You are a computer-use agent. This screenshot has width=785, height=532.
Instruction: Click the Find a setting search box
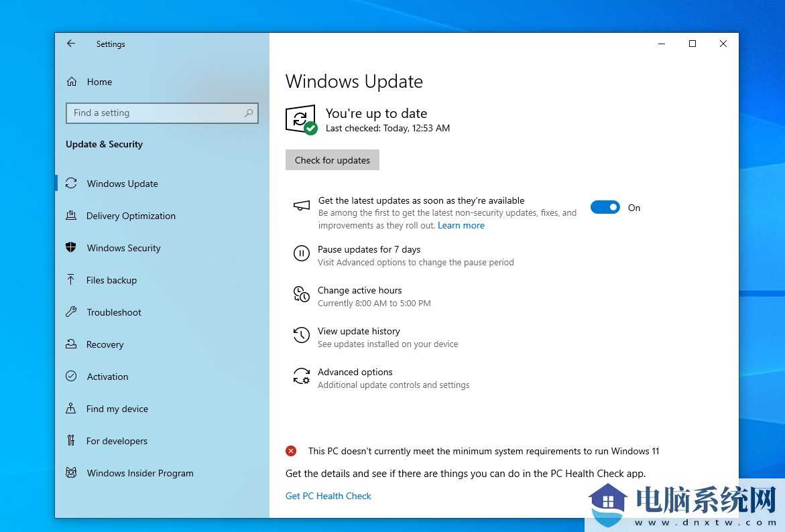(x=162, y=113)
